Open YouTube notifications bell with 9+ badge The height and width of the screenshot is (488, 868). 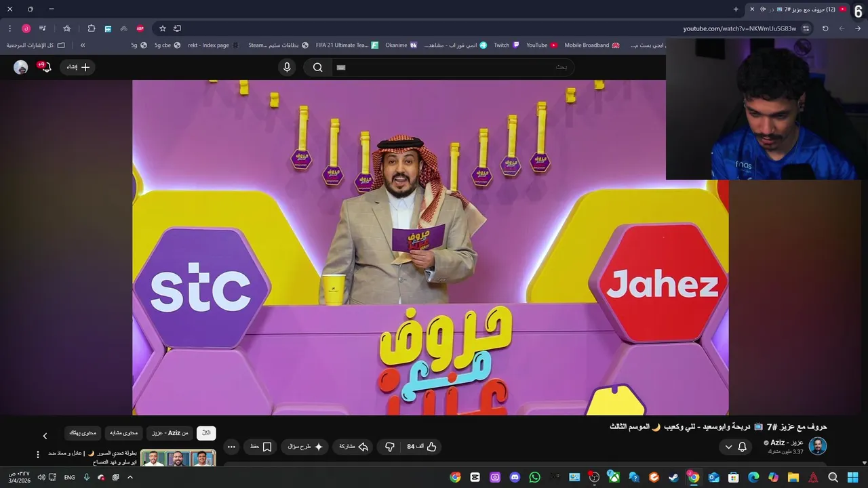[46, 67]
